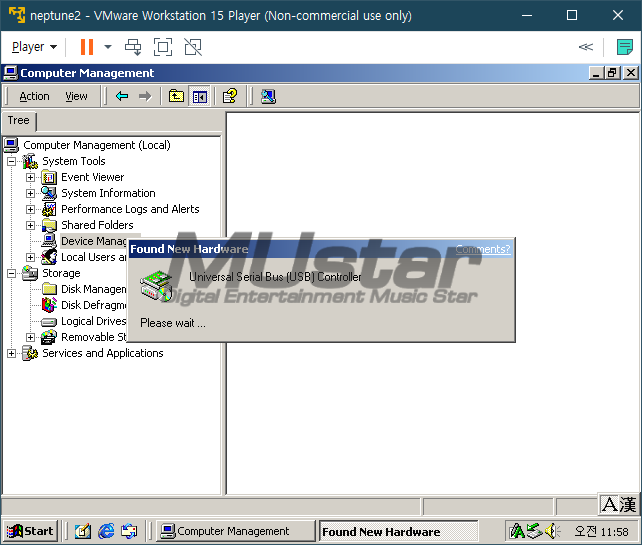Select Computer Management (Local) root node
Viewport: 642px width, 545px height.
click(97, 145)
